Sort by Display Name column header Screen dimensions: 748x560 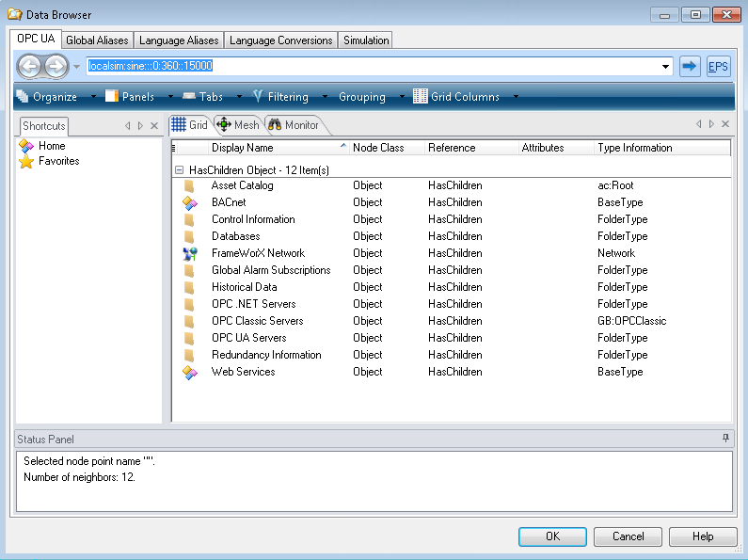point(273,148)
